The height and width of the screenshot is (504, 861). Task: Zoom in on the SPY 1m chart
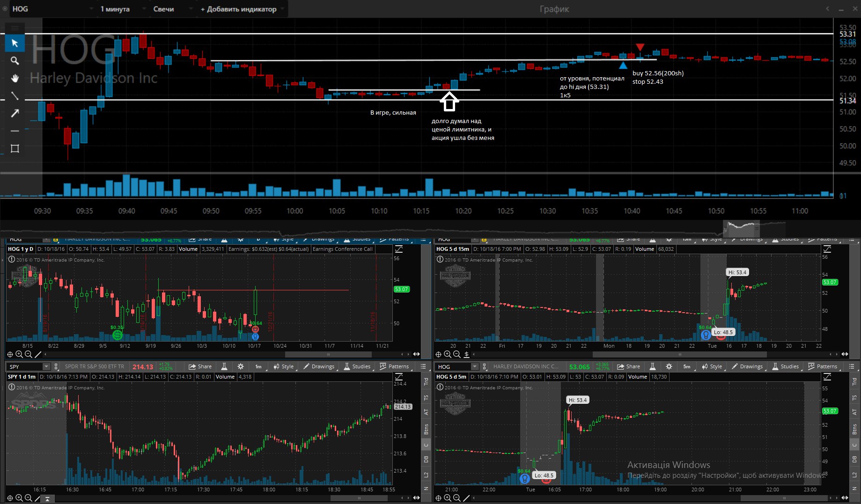pyautogui.click(x=19, y=498)
